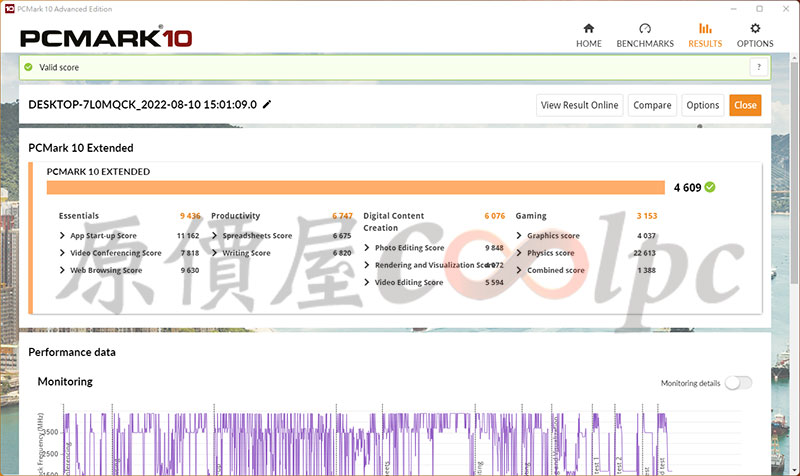The height and width of the screenshot is (476, 800).
Task: Click the Benchmarks gauge icon
Action: pos(645,28)
